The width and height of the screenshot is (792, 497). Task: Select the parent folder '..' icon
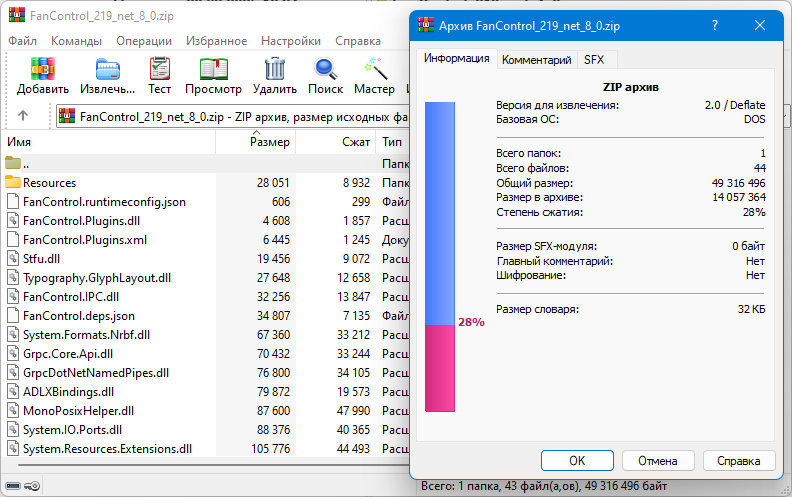13,163
